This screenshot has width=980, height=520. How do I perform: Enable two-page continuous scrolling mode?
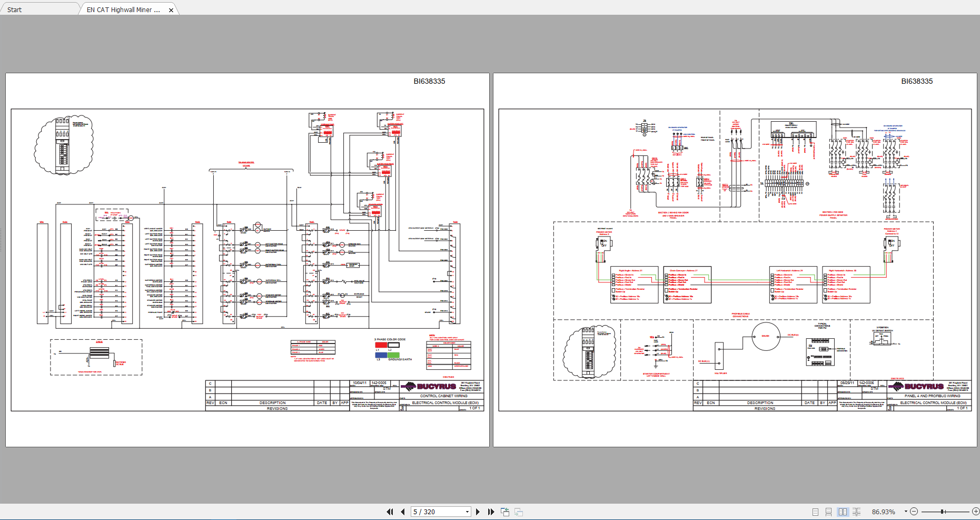coord(857,512)
